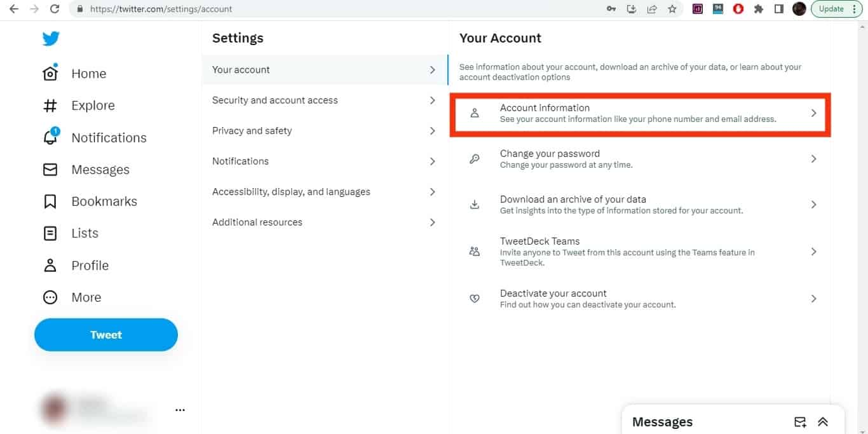Click the key icon beside Change your password
868x434 pixels.
474,159
